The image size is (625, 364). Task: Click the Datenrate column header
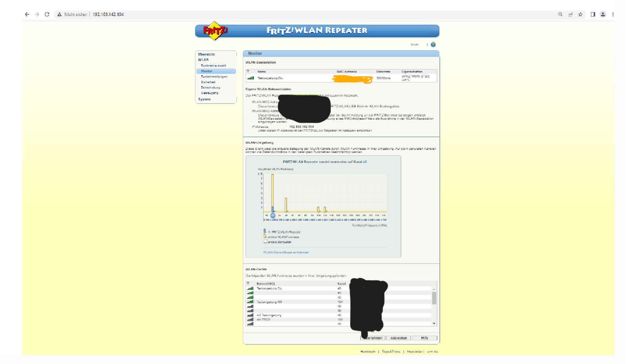[x=383, y=72]
